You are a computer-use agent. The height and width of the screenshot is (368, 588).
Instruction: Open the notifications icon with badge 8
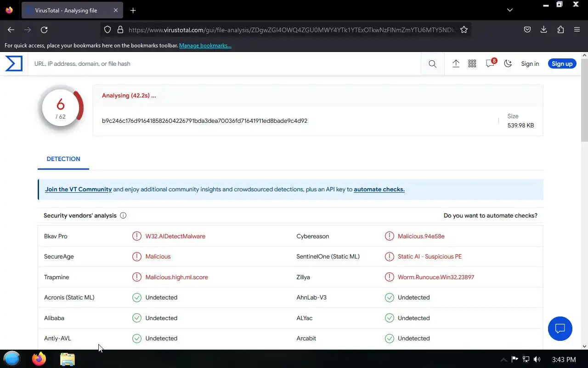[490, 63]
